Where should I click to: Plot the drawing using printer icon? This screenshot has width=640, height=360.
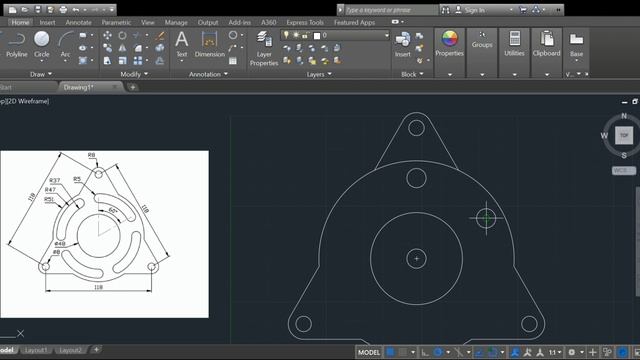click(x=63, y=9)
